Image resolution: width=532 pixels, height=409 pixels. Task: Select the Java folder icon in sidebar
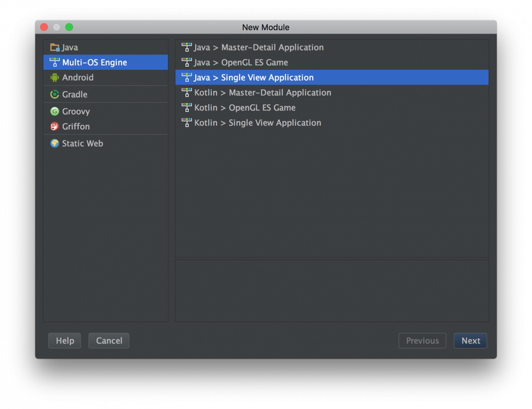[x=55, y=47]
